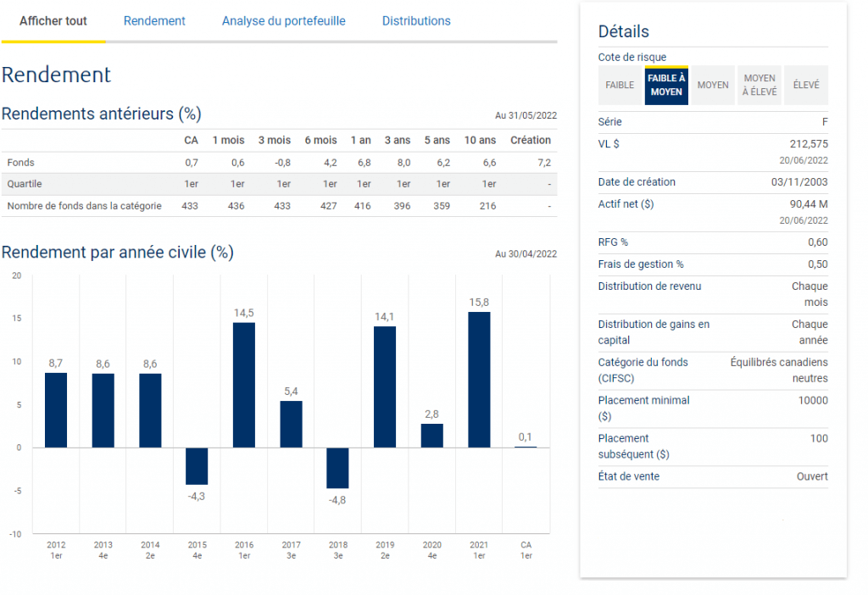868x595 pixels.
Task: Click the 2021 bar showing 15,8
Action: [x=479, y=380]
